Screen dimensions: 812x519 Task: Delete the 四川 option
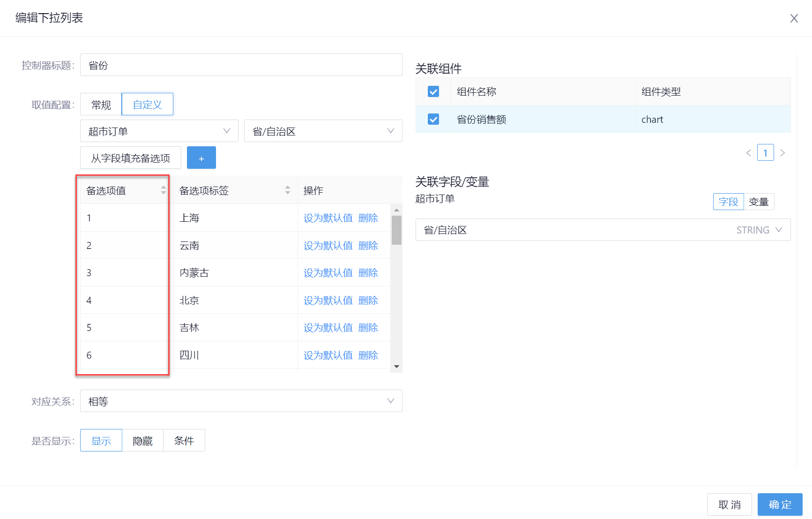368,355
